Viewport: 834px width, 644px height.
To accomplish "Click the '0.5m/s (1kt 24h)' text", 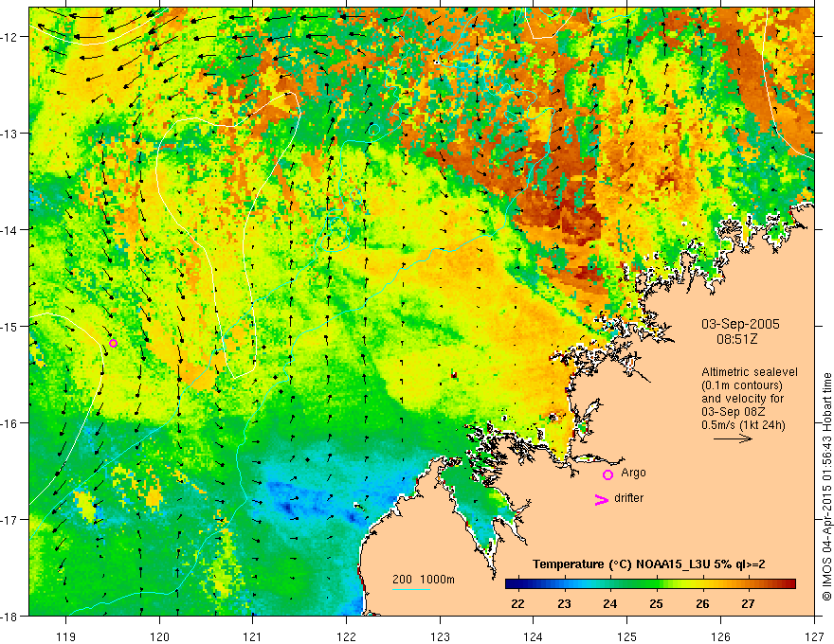I will pos(743,425).
